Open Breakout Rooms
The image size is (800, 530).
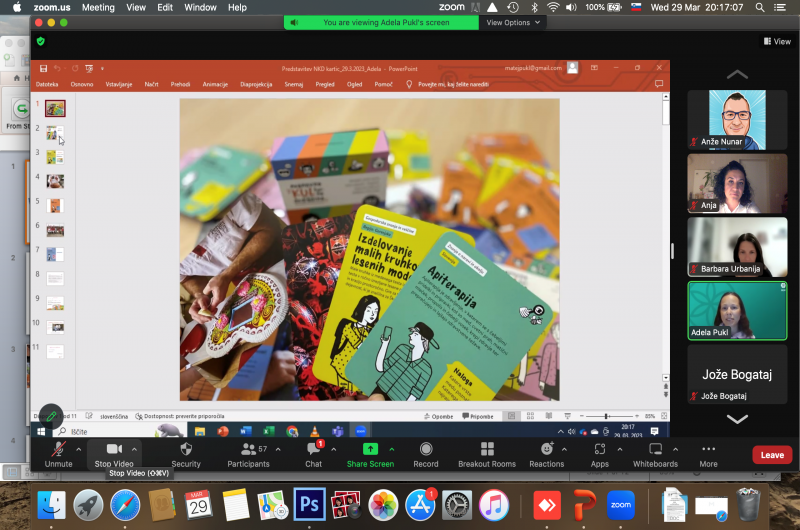point(487,450)
